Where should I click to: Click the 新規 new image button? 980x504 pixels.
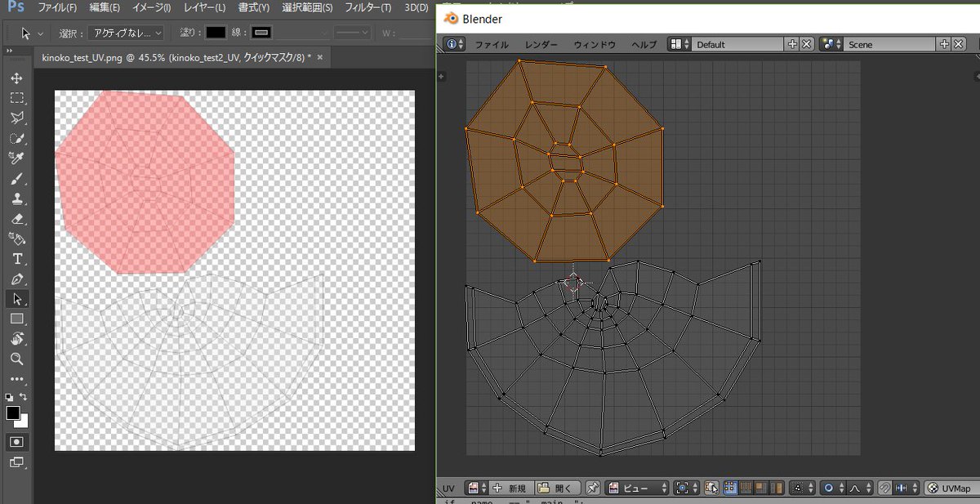click(510, 488)
